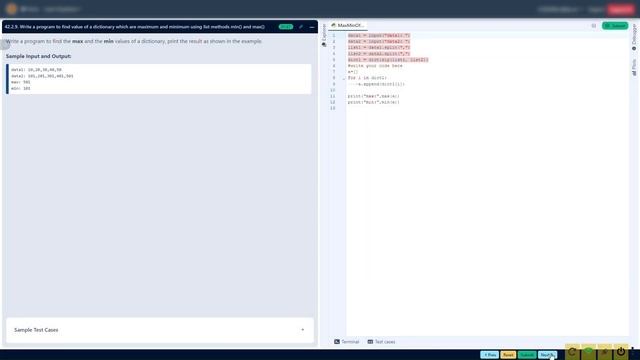Viewport: 640px width, 360px height.
Task: Click the yellow Reset button
Action: pos(508,355)
